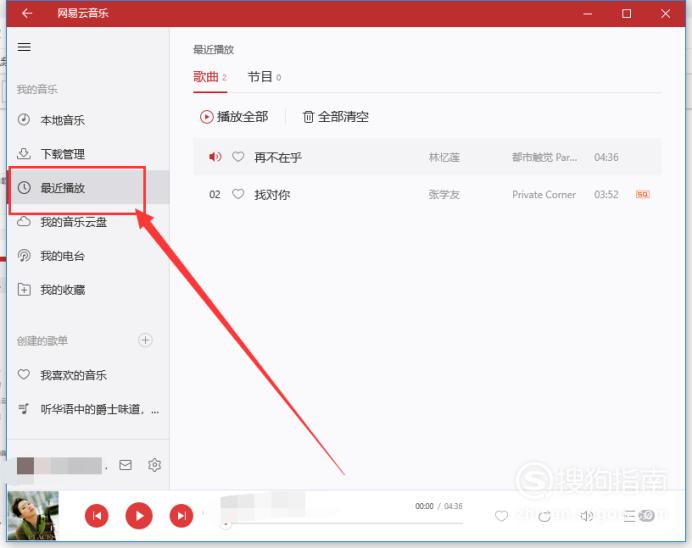This screenshot has height=548, width=692.
Task: Play the current track
Action: tap(139, 516)
